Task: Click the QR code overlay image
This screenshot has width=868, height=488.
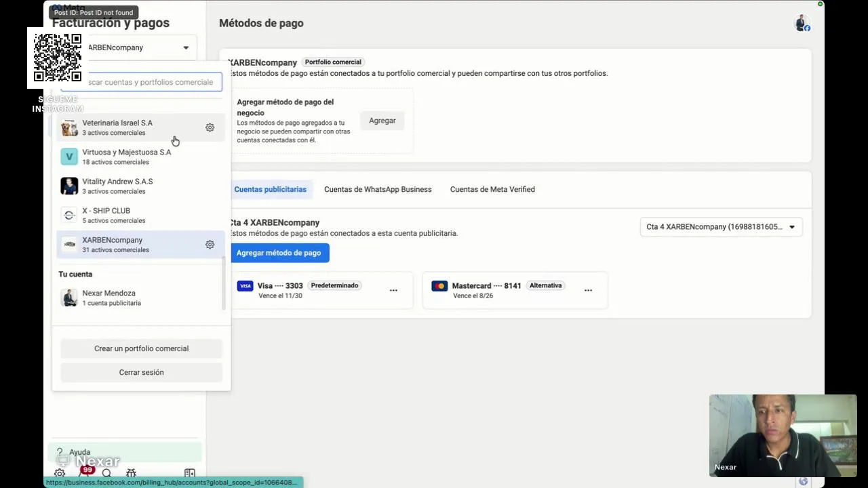Action: point(58,58)
